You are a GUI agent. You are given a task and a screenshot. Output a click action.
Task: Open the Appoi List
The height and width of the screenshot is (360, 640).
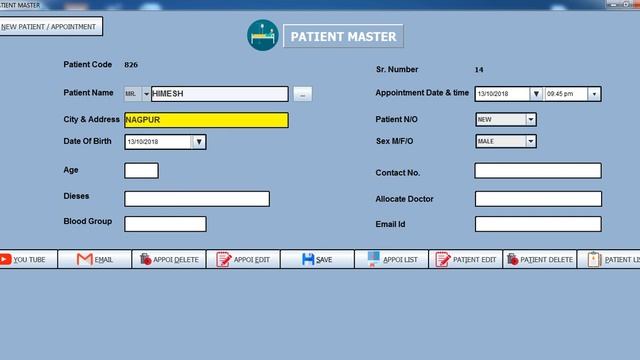391,260
